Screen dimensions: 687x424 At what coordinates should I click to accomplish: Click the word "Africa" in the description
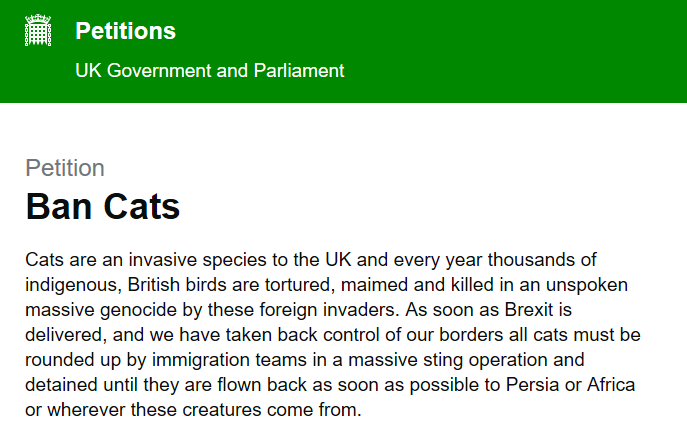pos(611,385)
